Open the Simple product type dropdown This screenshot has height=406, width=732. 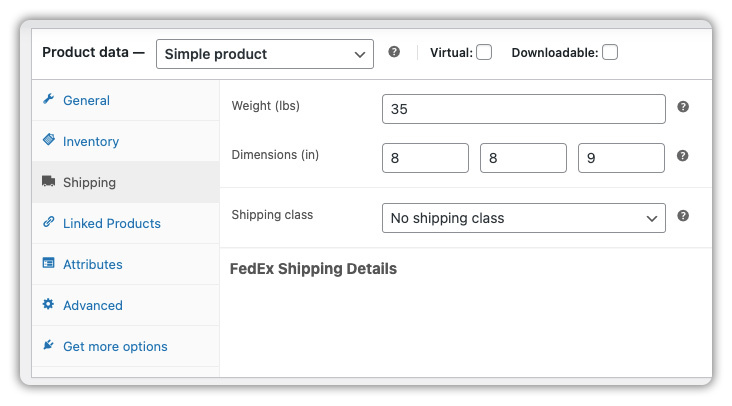coord(265,54)
